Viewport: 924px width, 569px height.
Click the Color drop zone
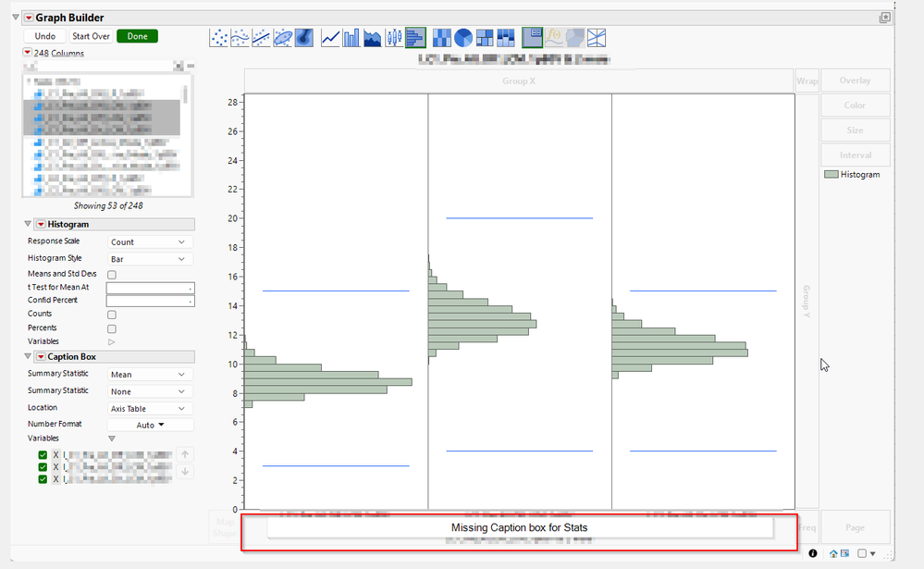coord(855,105)
